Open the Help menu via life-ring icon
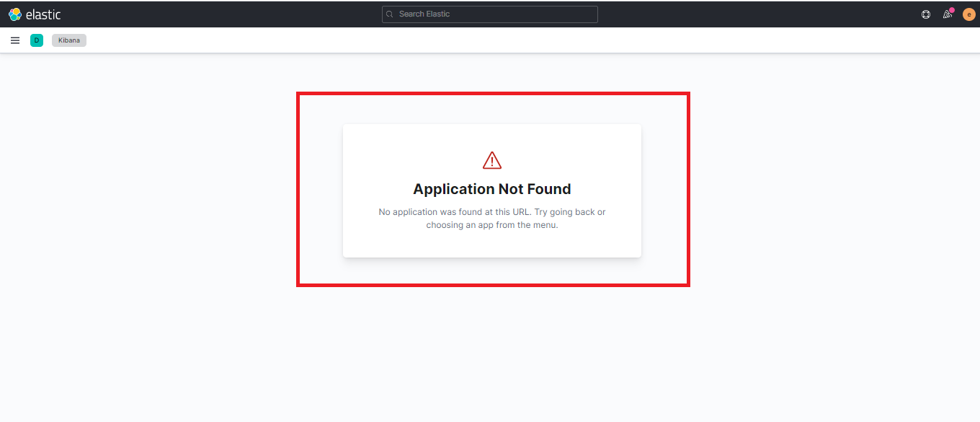This screenshot has width=980, height=422. [925, 14]
